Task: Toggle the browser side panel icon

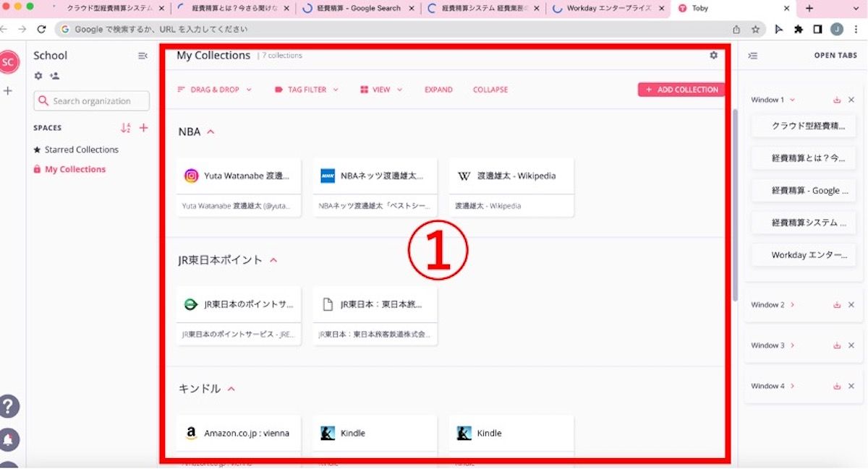Action: (x=817, y=30)
